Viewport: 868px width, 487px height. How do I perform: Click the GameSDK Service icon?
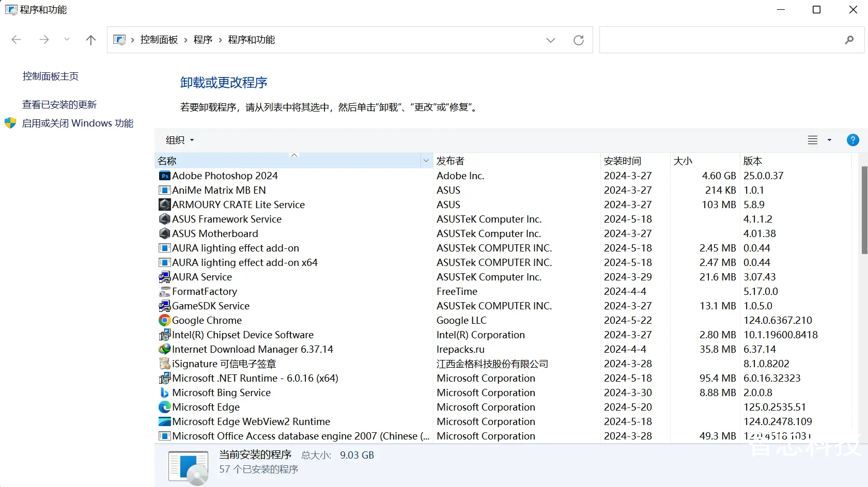pyautogui.click(x=164, y=306)
